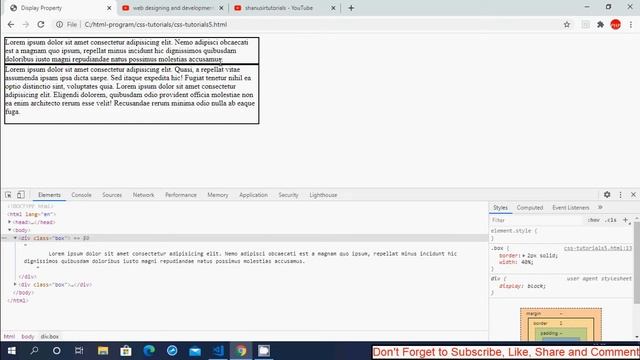
Task: Open the Chrome three-dot menu
Action: coord(631,24)
